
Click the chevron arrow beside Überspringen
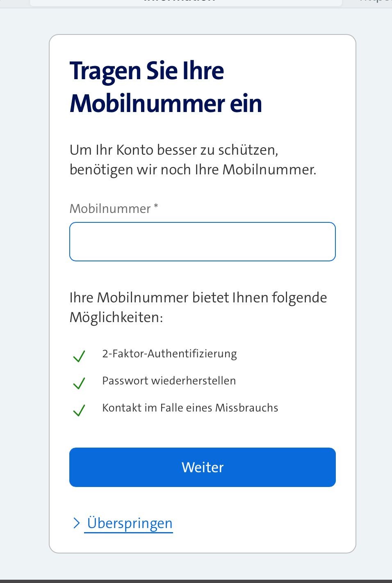[x=76, y=523]
